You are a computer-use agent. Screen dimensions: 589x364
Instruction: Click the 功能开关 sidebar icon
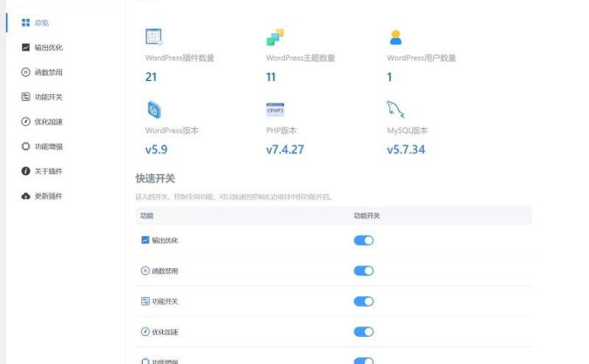click(25, 97)
